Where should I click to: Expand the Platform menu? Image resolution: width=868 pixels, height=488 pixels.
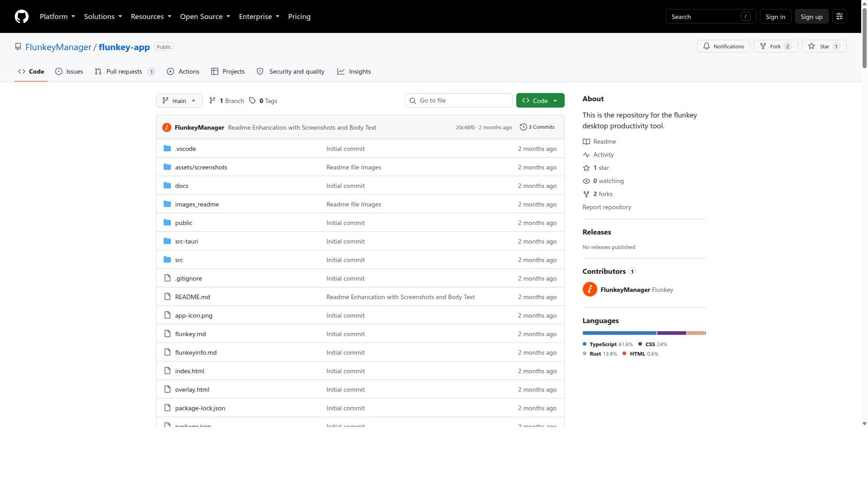pyautogui.click(x=57, y=17)
